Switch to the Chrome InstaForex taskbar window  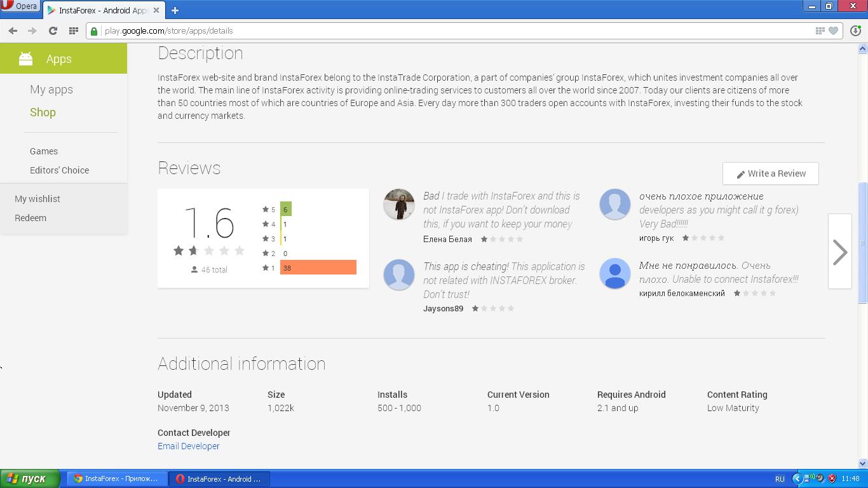pyautogui.click(x=118, y=478)
